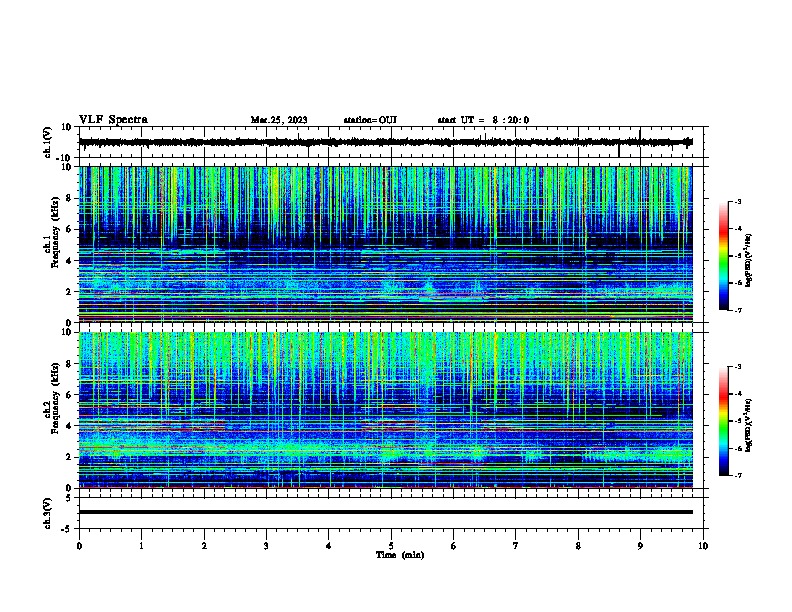Click the 'ch.3(V)' axis label
Image resolution: width=792 pixels, height=612 pixels.
point(48,513)
